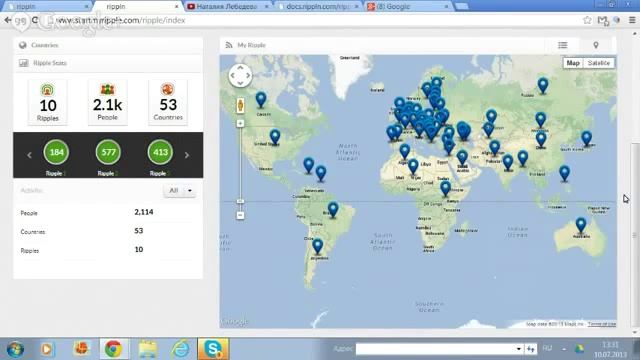The width and height of the screenshot is (640, 360).
Task: Switch to the (8) Google tab
Action: [x=408, y=7]
